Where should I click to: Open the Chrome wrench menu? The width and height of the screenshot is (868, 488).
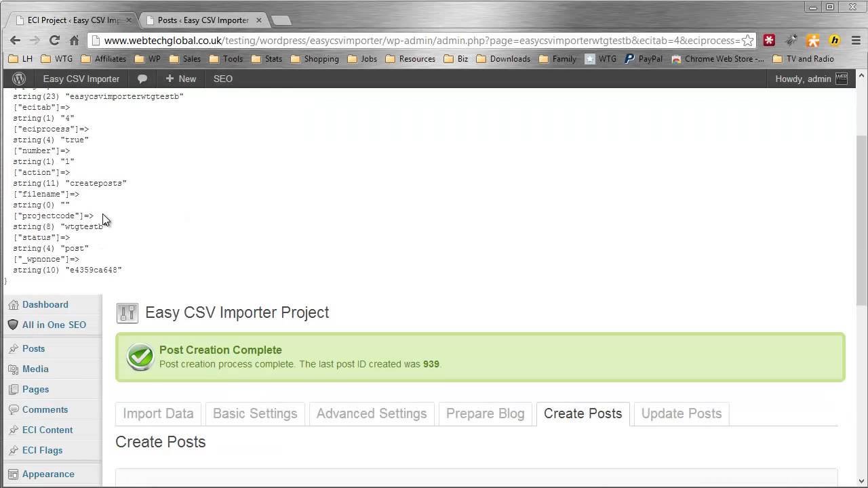tap(855, 41)
